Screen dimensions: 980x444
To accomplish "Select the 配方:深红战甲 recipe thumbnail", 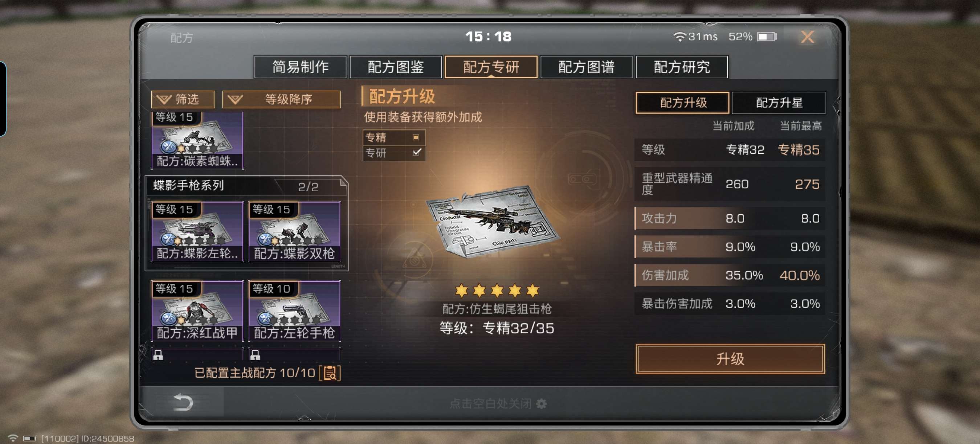I will pyautogui.click(x=197, y=311).
